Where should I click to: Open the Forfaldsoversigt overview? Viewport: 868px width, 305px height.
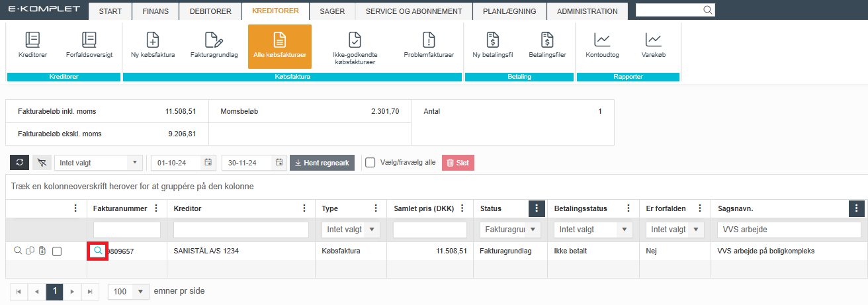[89, 46]
